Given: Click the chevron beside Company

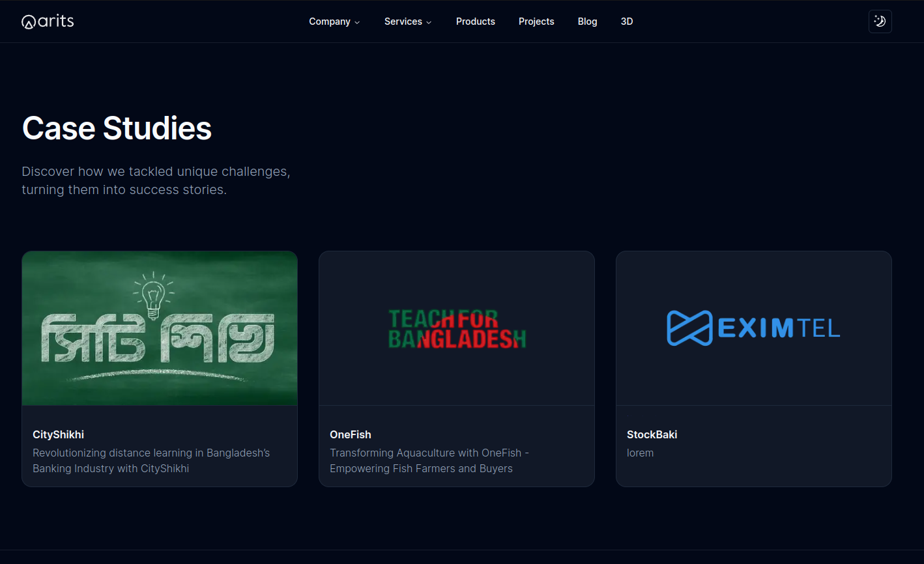Looking at the screenshot, I should click(357, 22).
